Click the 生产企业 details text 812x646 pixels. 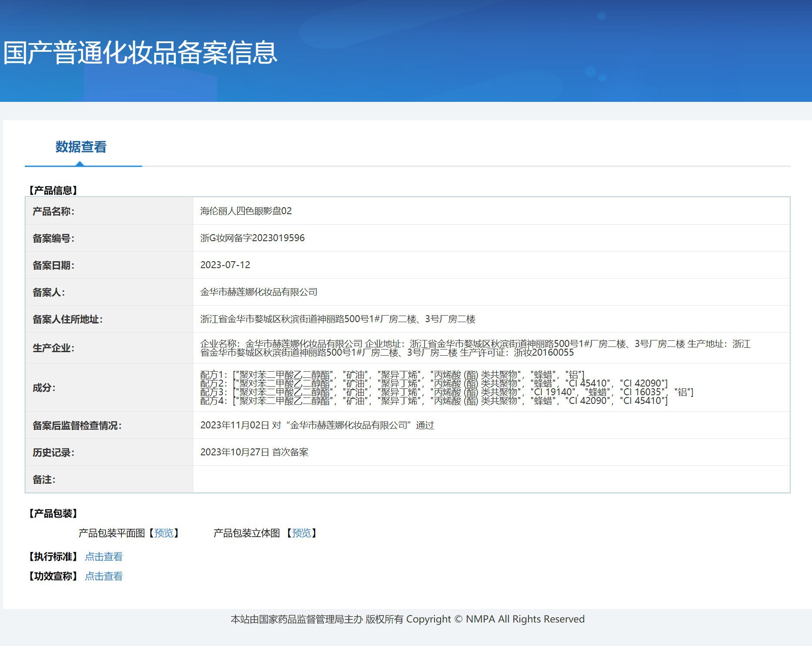(x=475, y=348)
